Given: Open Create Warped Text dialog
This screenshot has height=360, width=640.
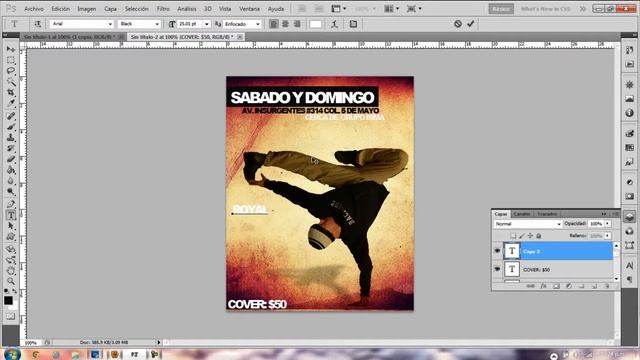Looking at the screenshot, I should (x=335, y=24).
